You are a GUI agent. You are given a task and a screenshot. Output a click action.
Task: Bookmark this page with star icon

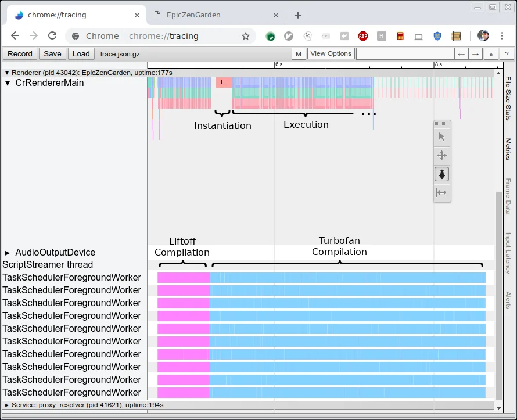pos(246,36)
